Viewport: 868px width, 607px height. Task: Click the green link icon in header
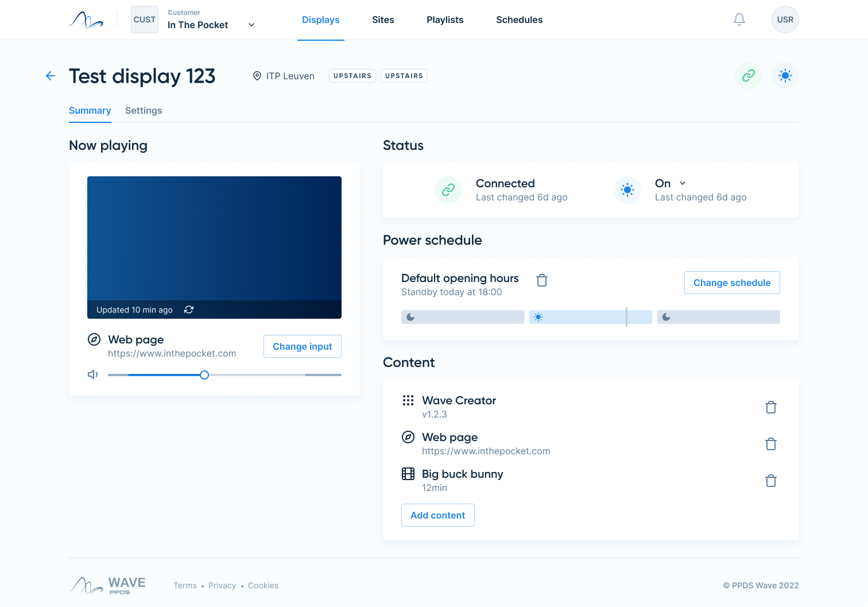coord(748,76)
